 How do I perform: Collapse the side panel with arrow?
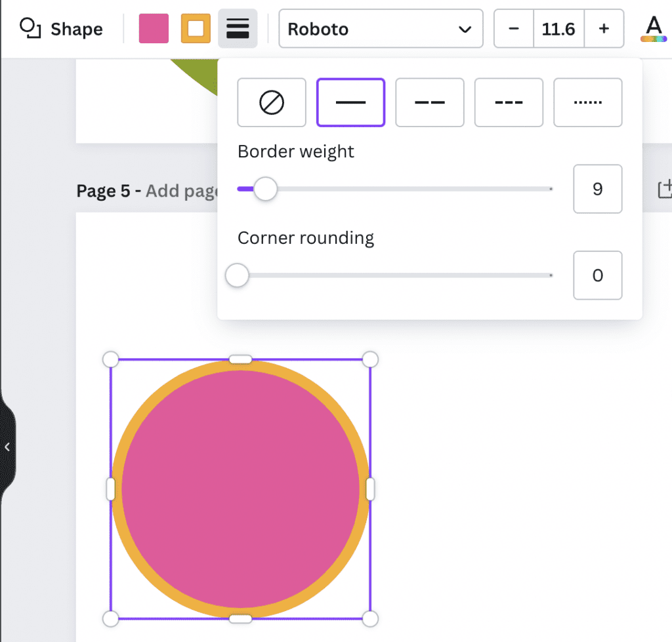point(7,447)
